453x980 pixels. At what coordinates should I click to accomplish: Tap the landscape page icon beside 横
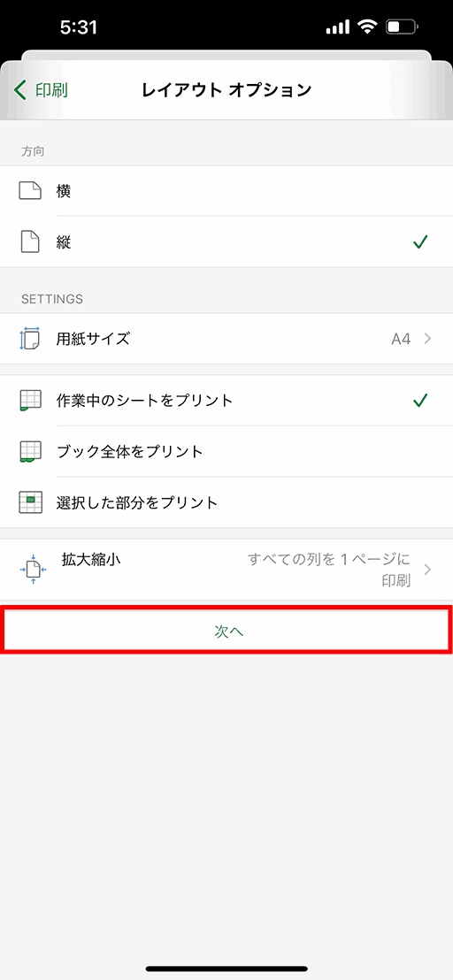(x=30, y=191)
